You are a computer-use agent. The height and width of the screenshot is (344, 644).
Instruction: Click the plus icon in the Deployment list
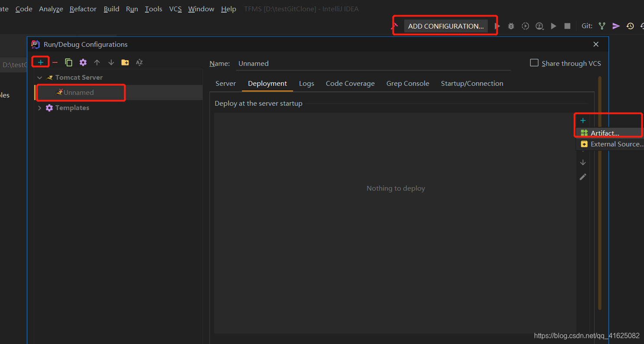coord(583,120)
